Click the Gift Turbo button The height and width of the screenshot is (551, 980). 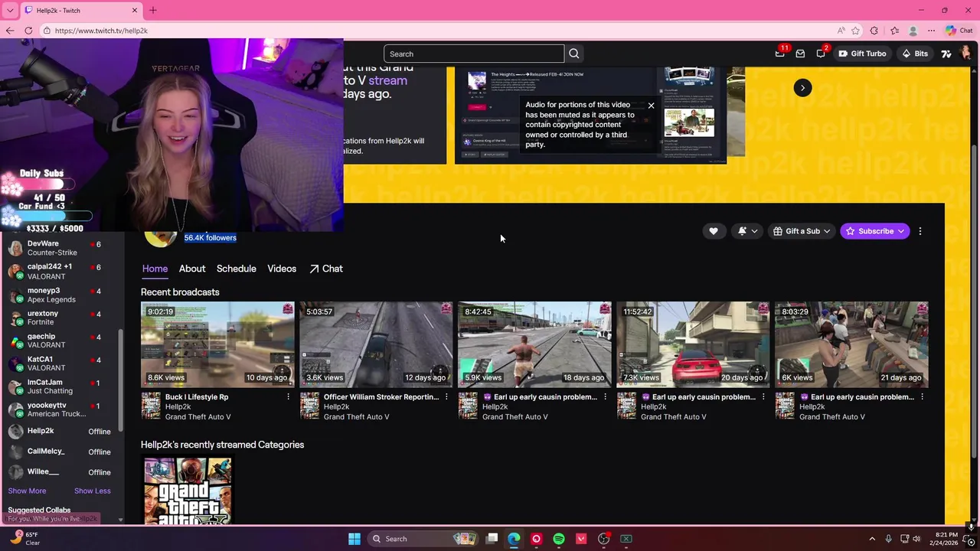coord(862,54)
